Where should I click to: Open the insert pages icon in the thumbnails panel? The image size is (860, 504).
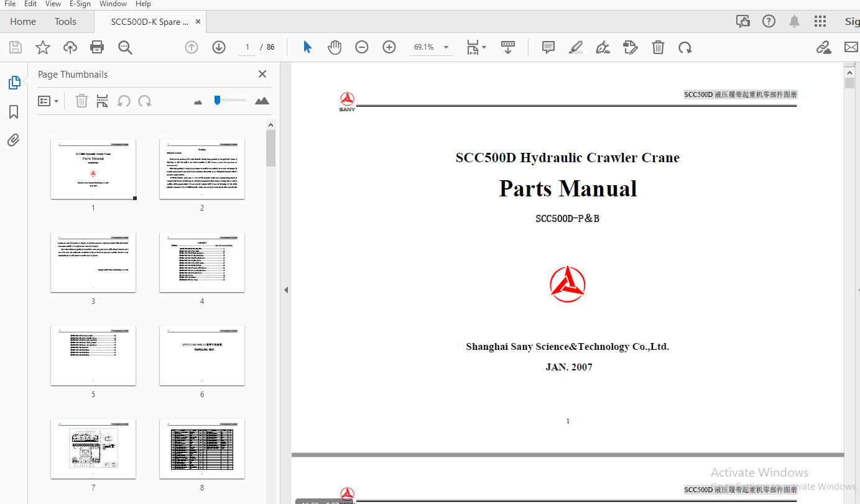[103, 101]
